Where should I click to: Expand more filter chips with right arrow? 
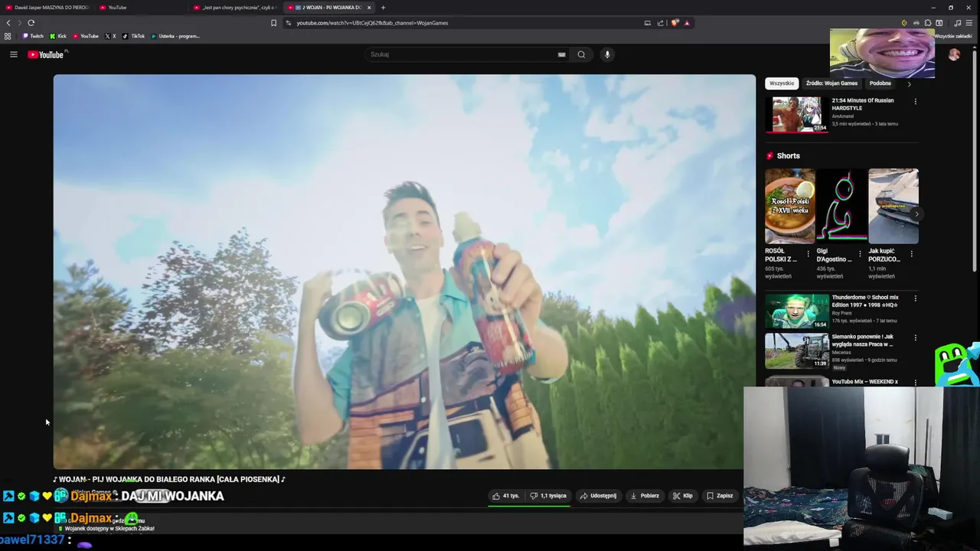coord(909,84)
